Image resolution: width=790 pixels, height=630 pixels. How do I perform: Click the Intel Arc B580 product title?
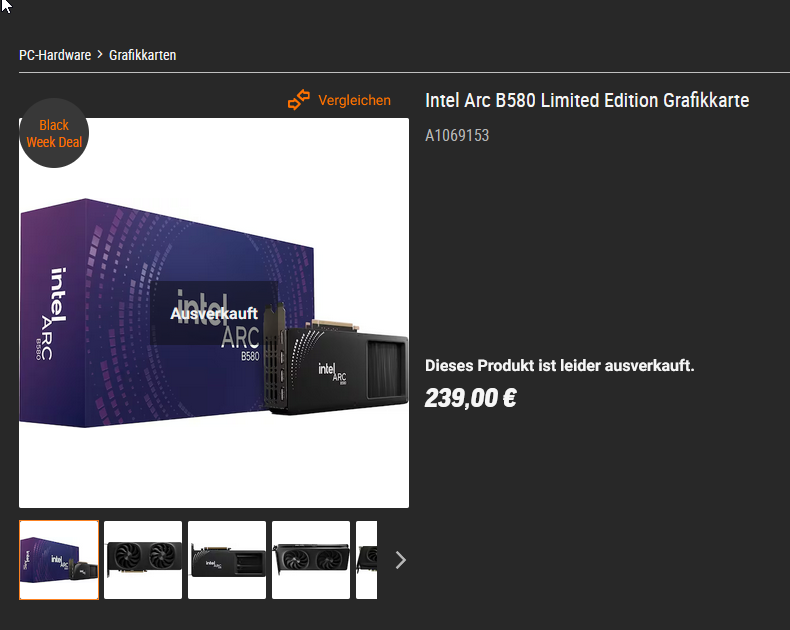pos(587,100)
